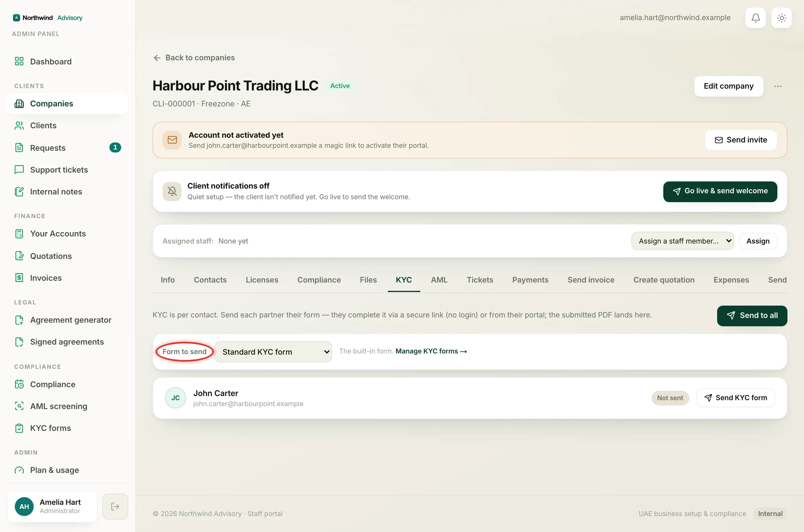
Task: Toggle light/dark theme sun icon
Action: point(781,18)
